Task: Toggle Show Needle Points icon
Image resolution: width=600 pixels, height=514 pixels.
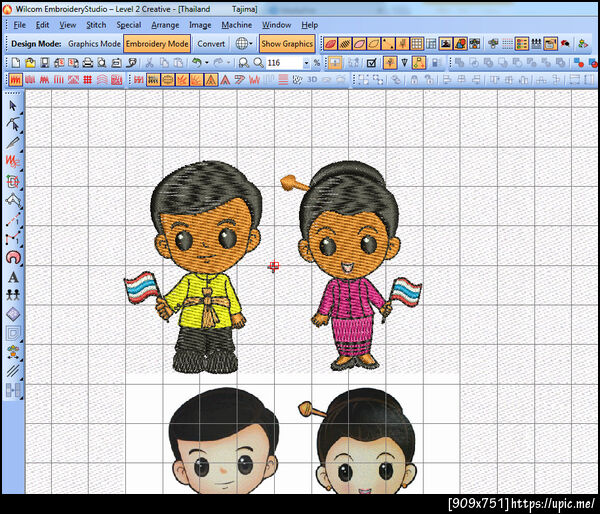Action: 388,44
